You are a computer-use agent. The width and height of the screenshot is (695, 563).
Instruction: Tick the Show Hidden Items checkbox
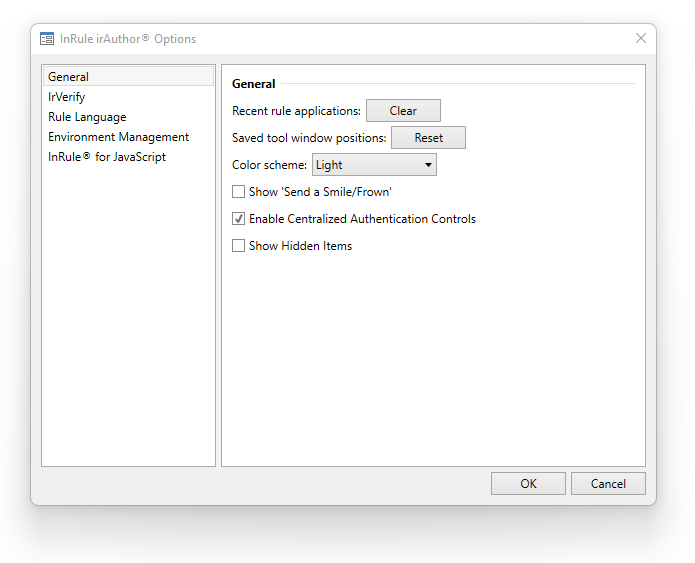(238, 246)
